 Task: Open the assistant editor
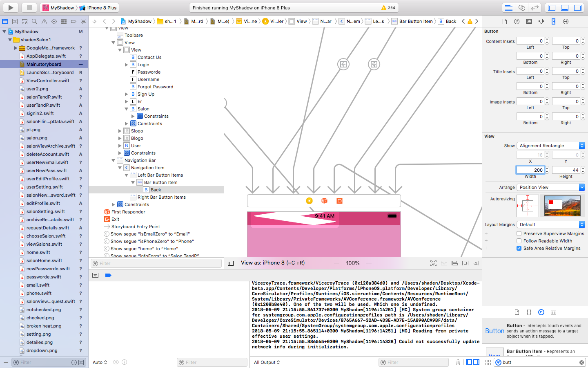point(521,8)
